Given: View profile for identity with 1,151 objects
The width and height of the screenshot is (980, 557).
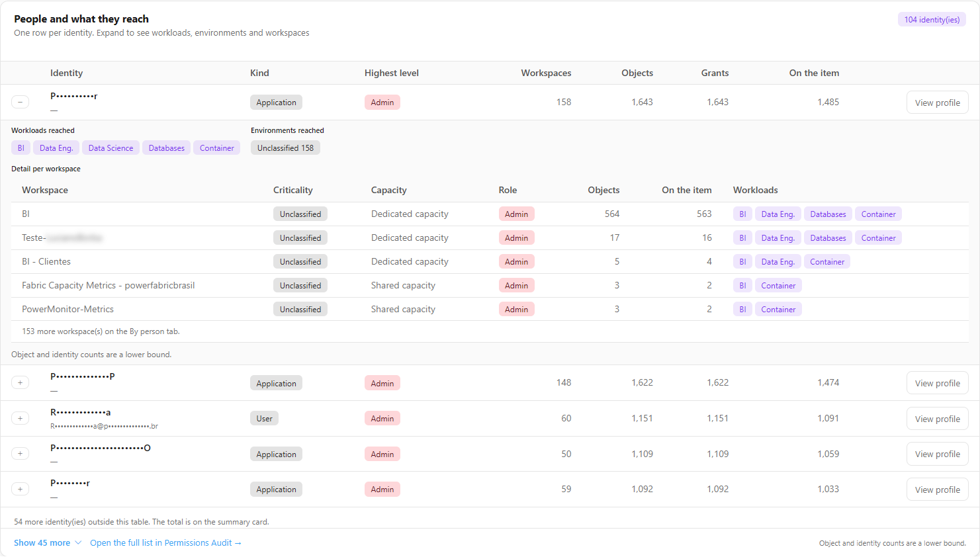Looking at the screenshot, I should [937, 419].
